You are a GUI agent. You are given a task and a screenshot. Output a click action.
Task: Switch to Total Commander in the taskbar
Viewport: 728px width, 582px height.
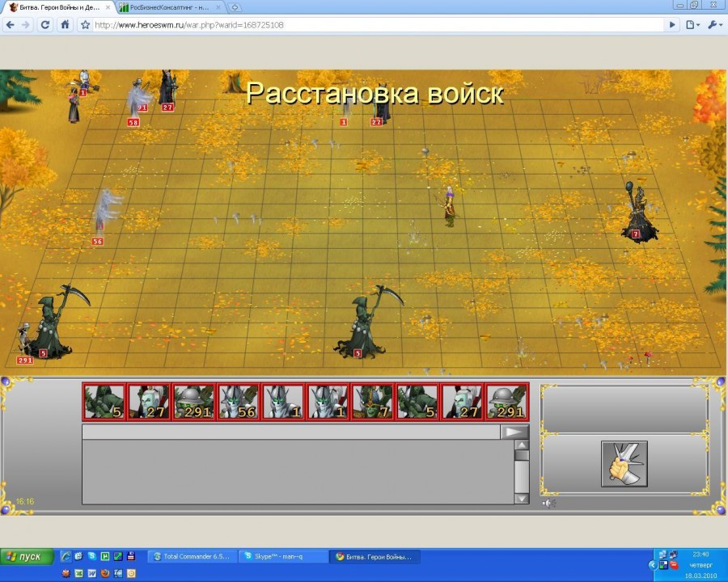pyautogui.click(x=192, y=556)
